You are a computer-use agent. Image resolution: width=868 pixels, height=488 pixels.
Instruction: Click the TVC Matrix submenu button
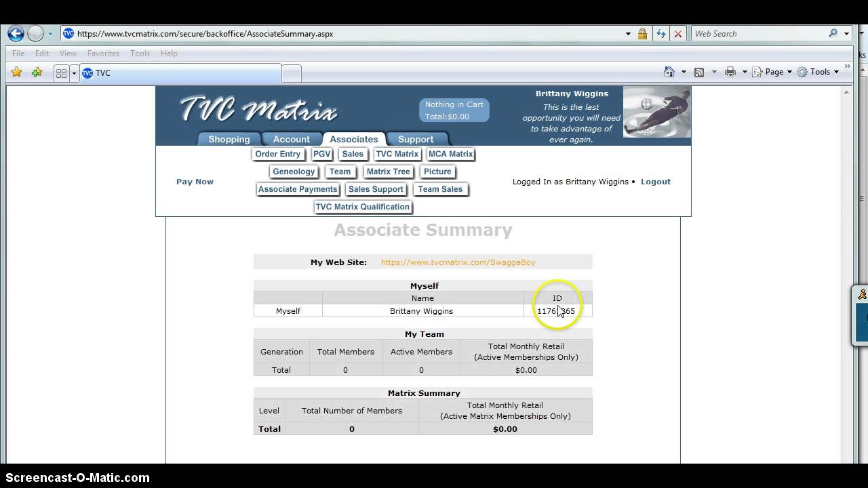[x=397, y=154]
